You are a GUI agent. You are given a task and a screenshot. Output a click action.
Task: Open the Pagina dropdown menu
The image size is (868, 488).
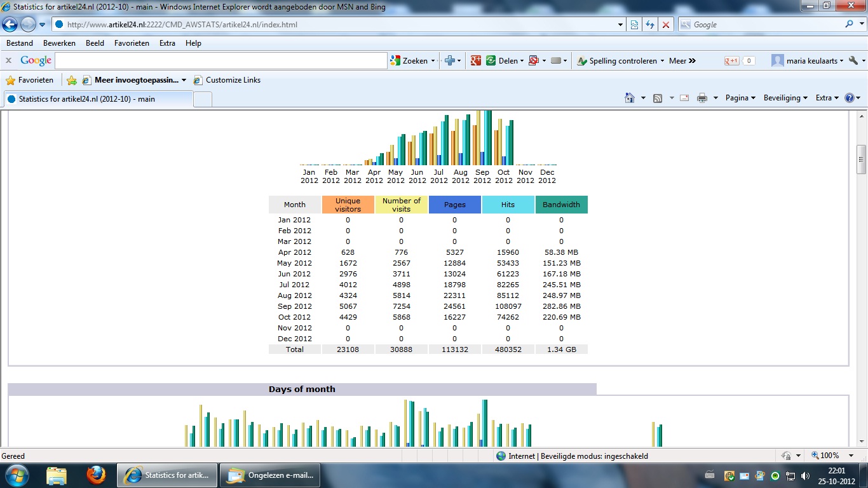point(740,98)
